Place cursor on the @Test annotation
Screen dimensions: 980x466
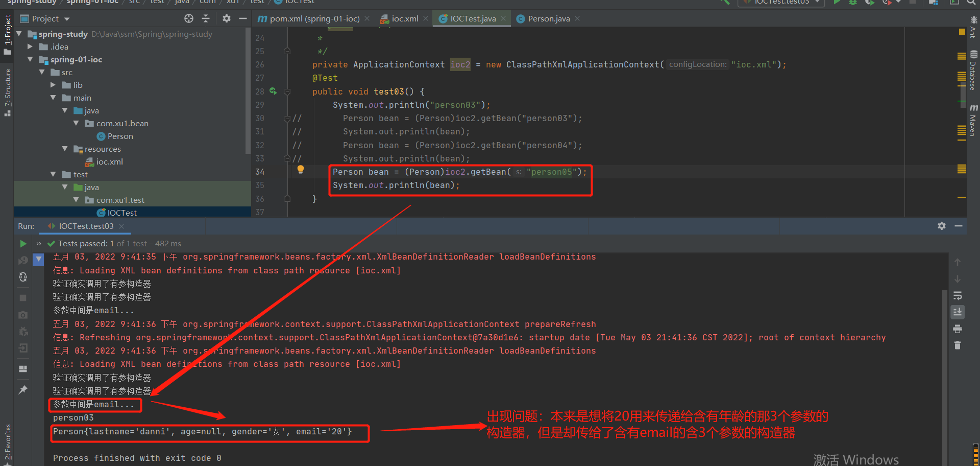325,78
